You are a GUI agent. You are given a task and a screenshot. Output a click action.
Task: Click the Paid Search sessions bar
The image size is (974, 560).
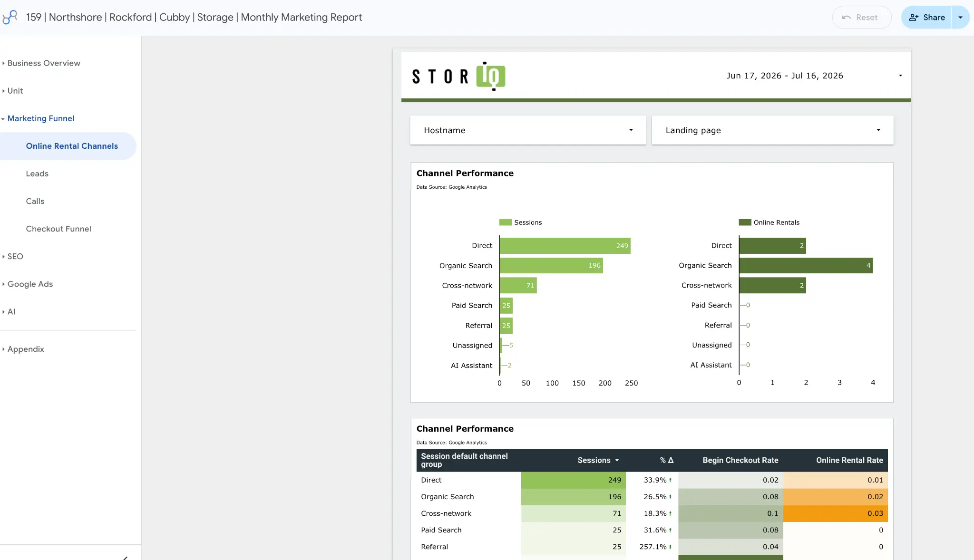click(x=506, y=306)
